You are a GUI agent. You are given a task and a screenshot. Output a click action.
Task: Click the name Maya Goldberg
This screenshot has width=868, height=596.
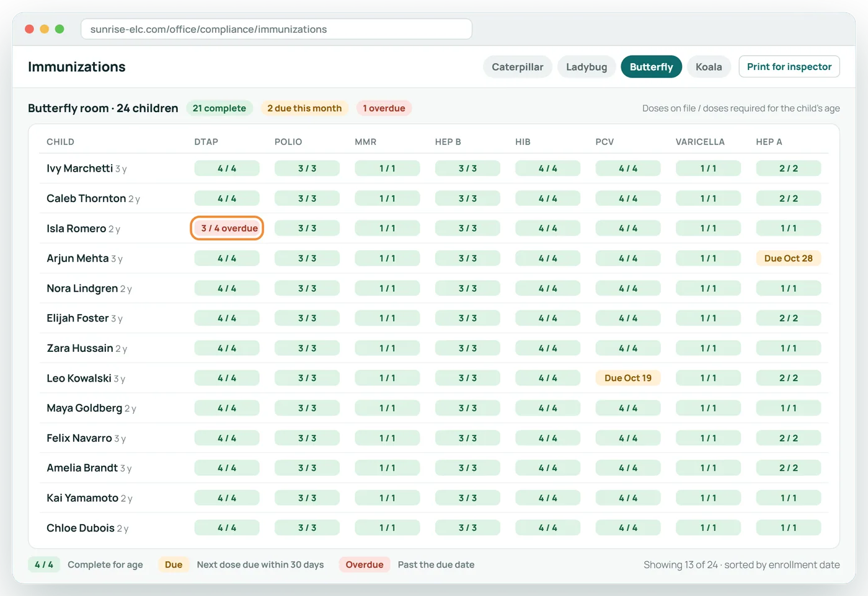pyautogui.click(x=84, y=408)
